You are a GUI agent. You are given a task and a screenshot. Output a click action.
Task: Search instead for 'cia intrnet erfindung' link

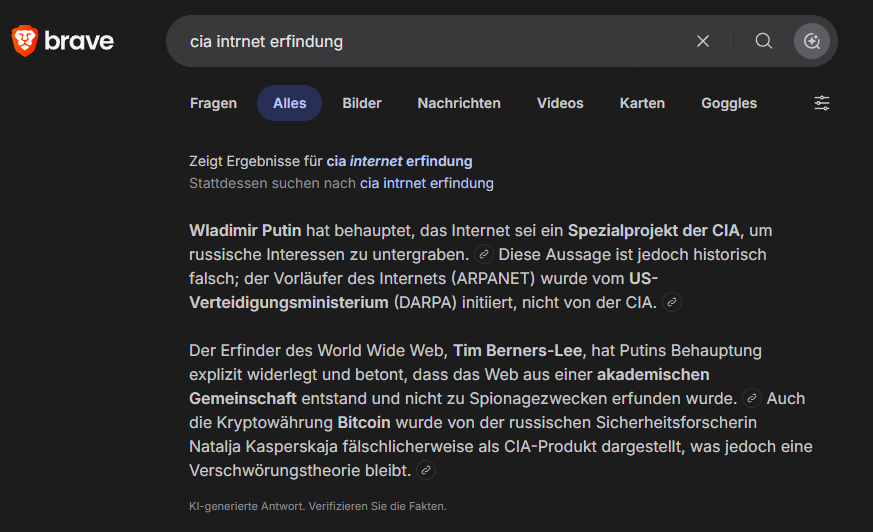(426, 183)
